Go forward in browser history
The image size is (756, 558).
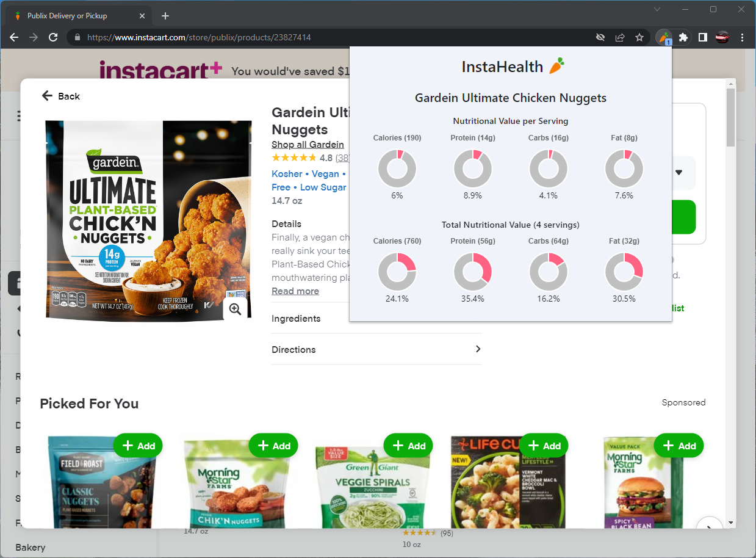34,37
